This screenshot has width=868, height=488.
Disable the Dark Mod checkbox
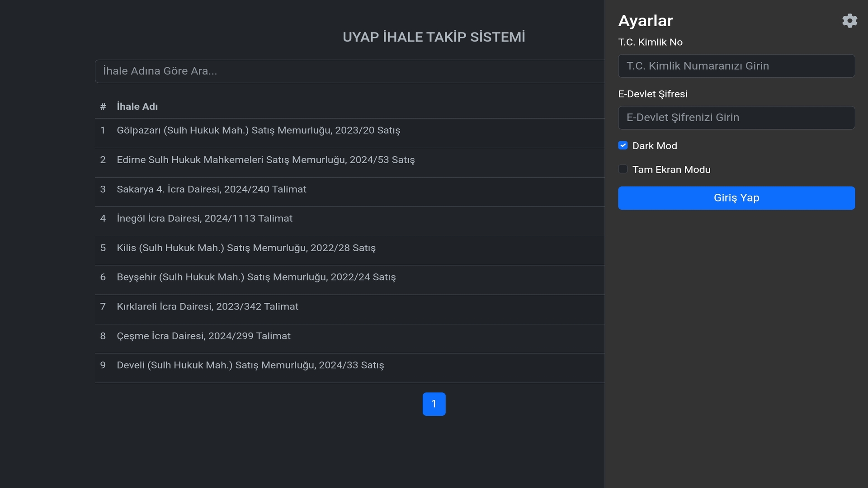623,145
